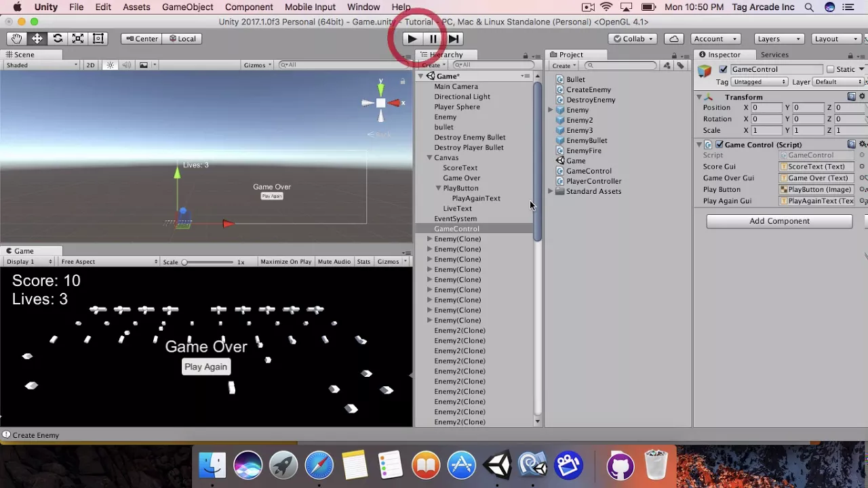This screenshot has width=868, height=488.
Task: Open the Layout dropdown
Action: tap(836, 39)
